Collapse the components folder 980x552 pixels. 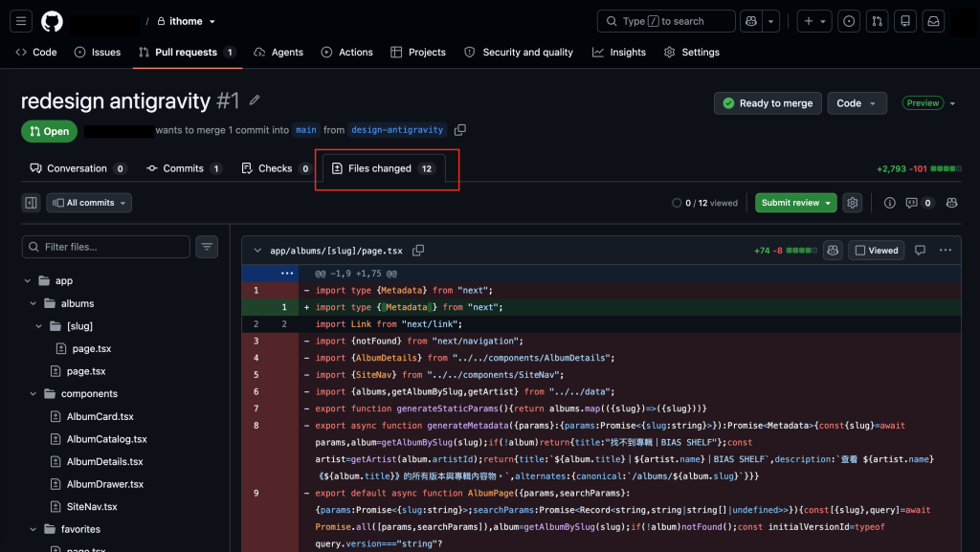(33, 394)
